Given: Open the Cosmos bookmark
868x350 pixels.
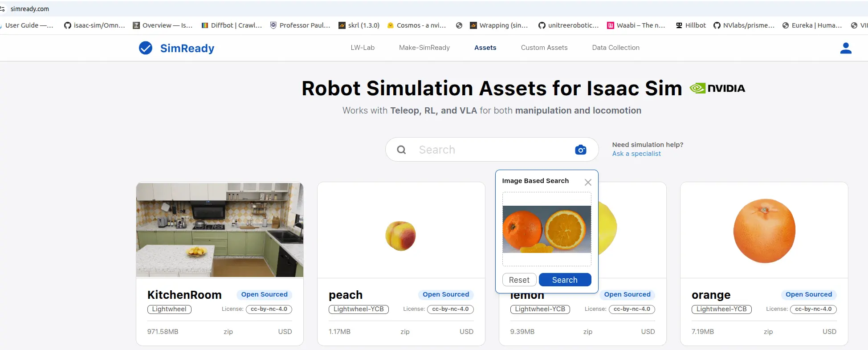Looking at the screenshot, I should point(416,25).
